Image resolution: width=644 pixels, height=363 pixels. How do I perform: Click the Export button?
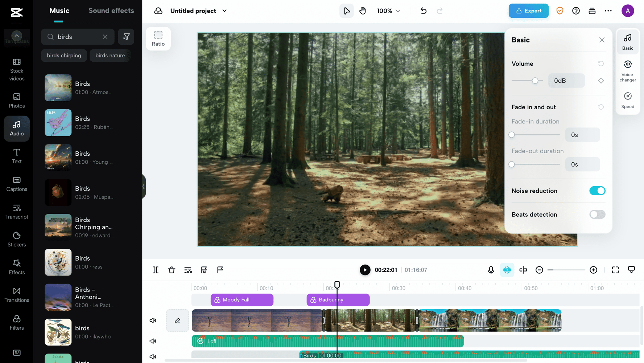528,11
